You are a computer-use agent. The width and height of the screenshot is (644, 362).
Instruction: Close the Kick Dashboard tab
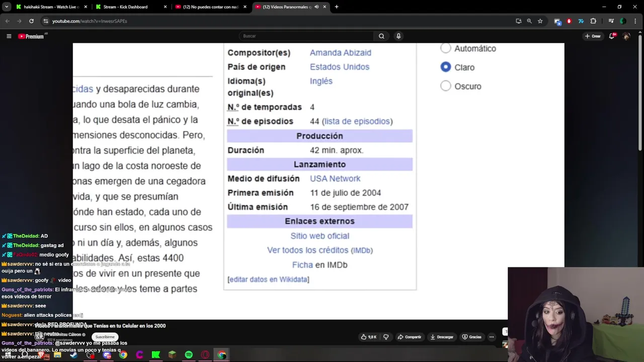tap(166, 7)
